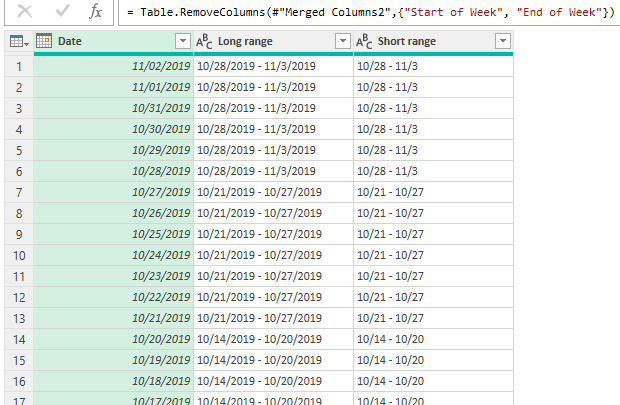This screenshot has width=620, height=405.
Task: Open the Long range column filter dropdown
Action: point(343,41)
